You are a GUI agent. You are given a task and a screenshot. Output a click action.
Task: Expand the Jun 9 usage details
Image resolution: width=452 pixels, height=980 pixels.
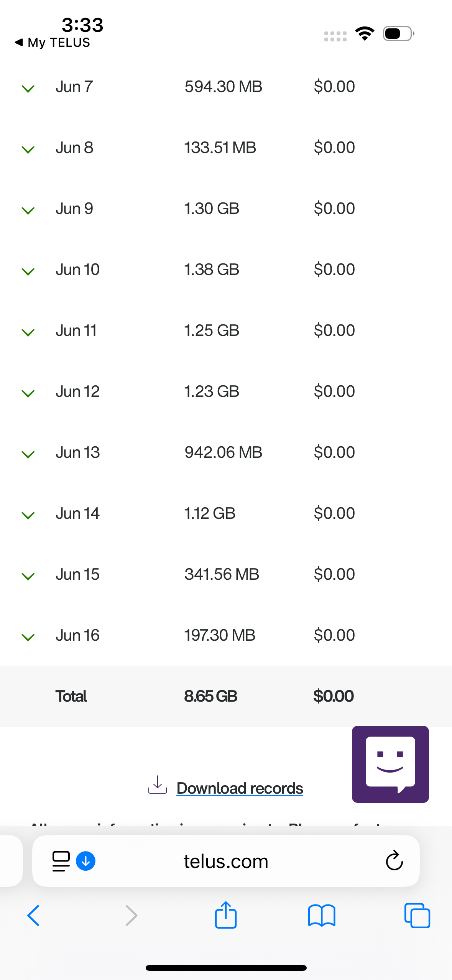[28, 210]
